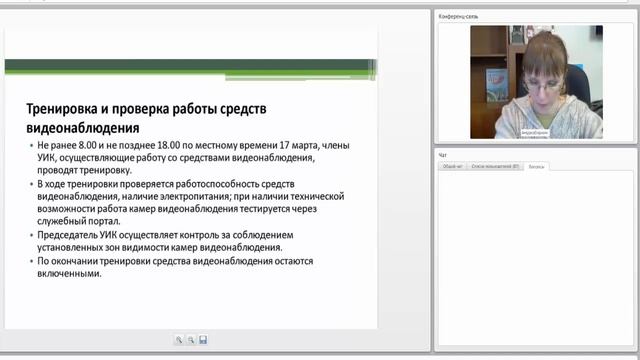Click the Конференц-связь panel title

tap(458, 16)
